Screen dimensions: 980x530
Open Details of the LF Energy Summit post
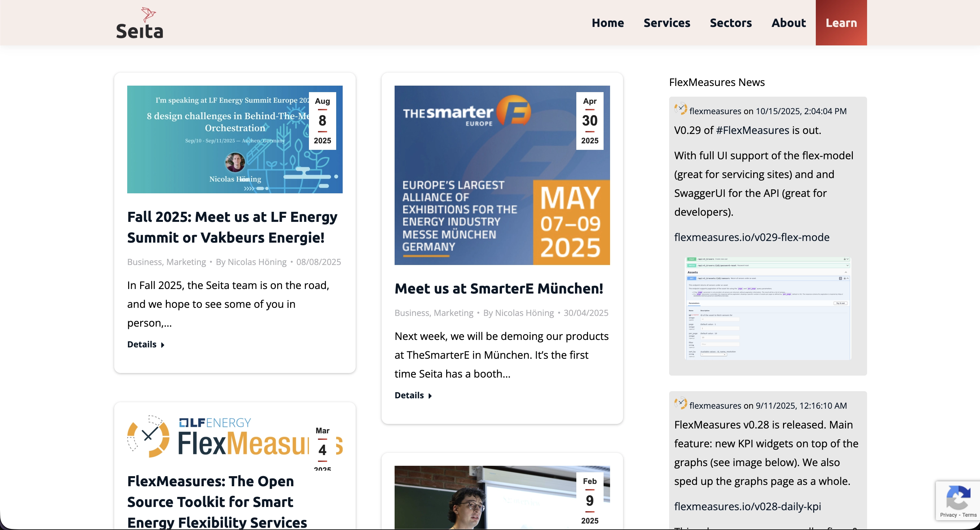point(146,344)
